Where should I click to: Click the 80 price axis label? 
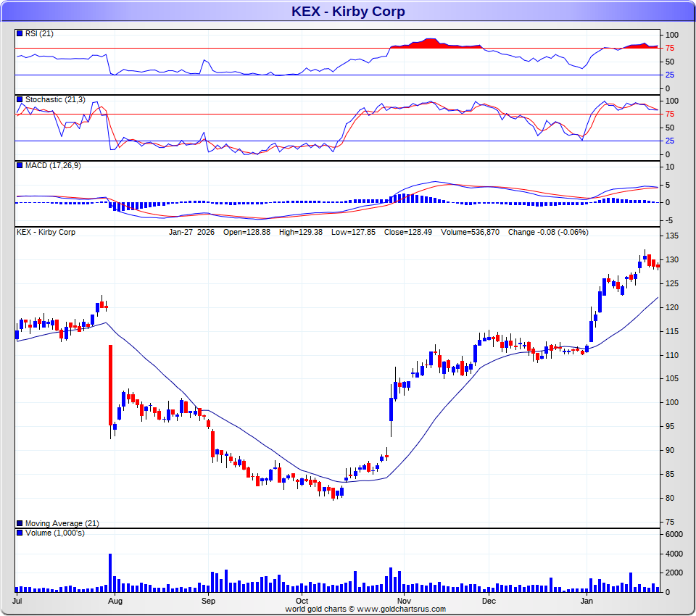[x=670, y=498]
